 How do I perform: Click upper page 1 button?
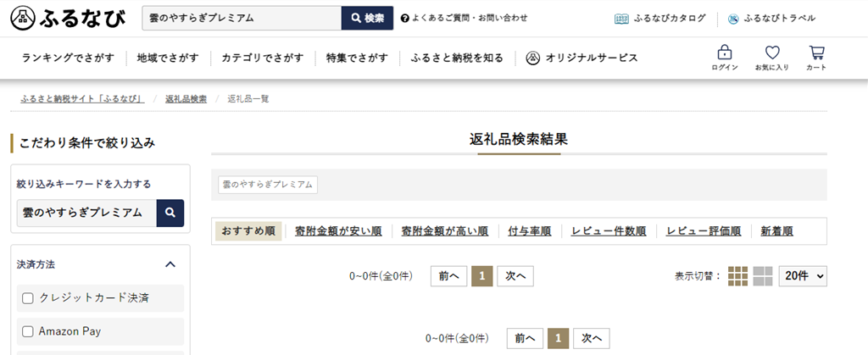click(x=482, y=276)
